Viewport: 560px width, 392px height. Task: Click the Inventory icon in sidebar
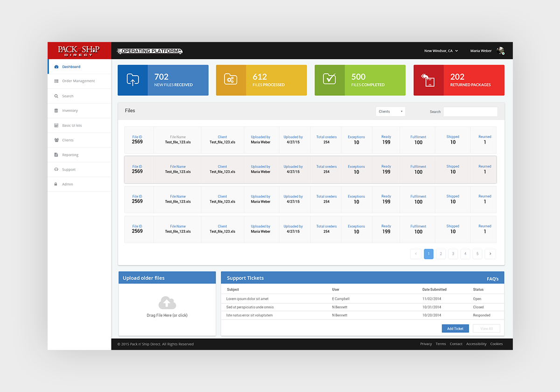56,111
